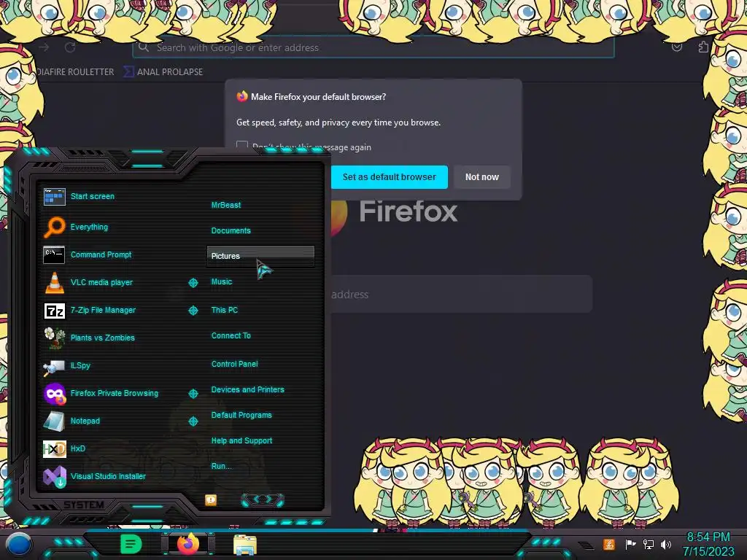Screen dimensions: 747x560
Task: Show hidden system tray icons
Action: [x=587, y=545]
